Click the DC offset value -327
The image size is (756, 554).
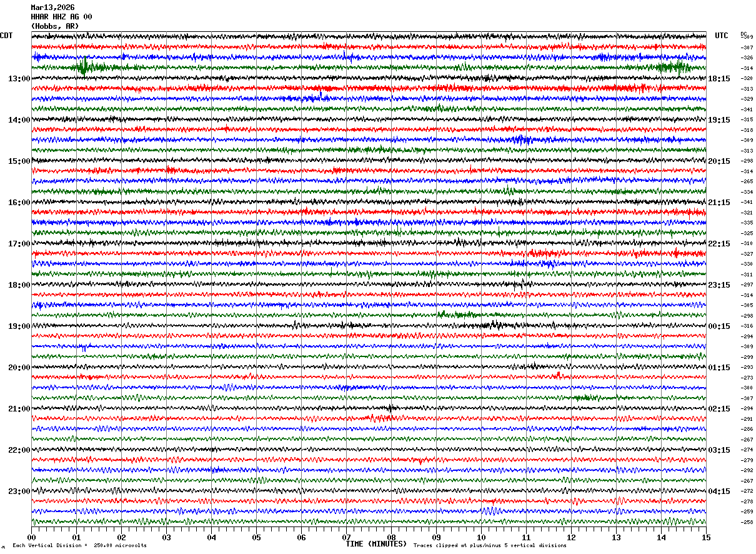[747, 254]
